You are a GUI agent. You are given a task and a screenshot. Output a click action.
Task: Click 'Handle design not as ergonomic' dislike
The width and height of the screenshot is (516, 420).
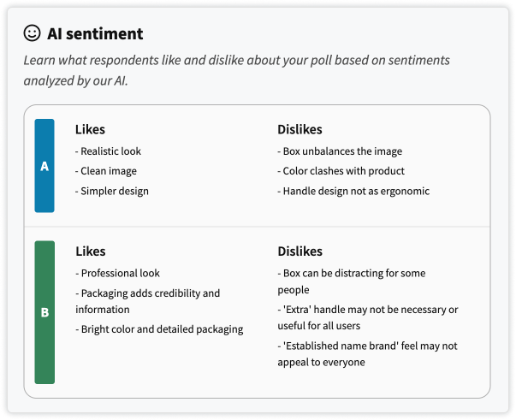coord(353,191)
